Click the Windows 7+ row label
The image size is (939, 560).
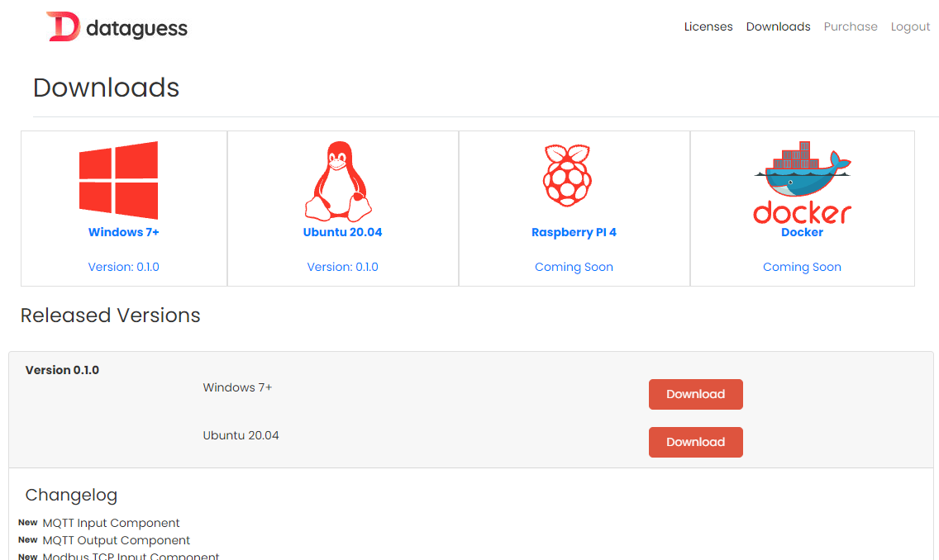pos(238,387)
